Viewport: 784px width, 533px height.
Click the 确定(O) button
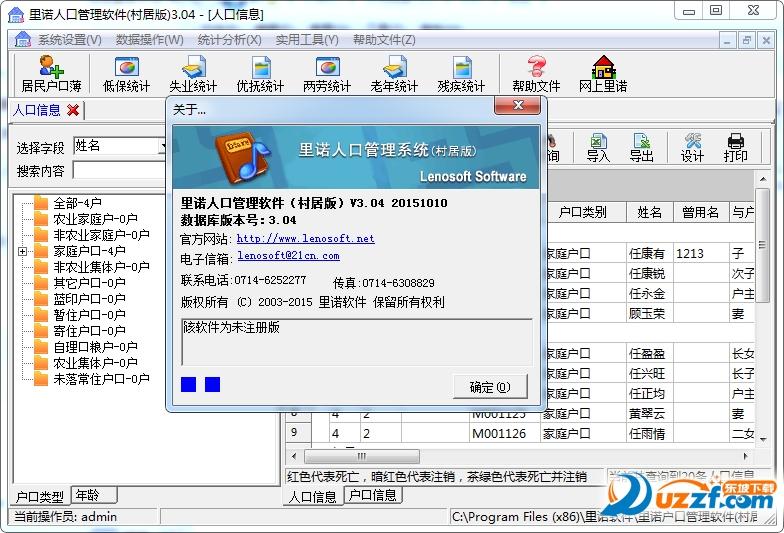490,387
